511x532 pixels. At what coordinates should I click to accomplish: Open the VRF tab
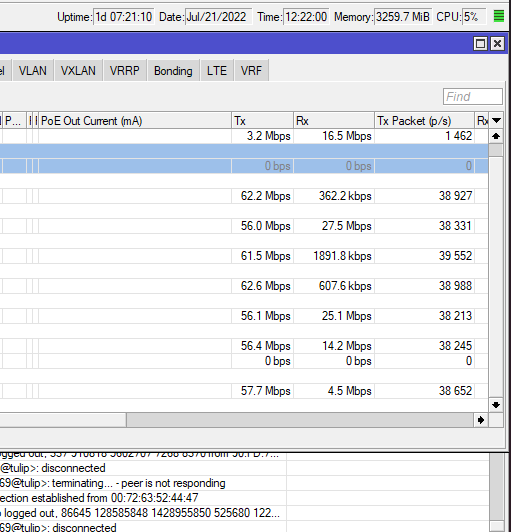click(x=251, y=71)
